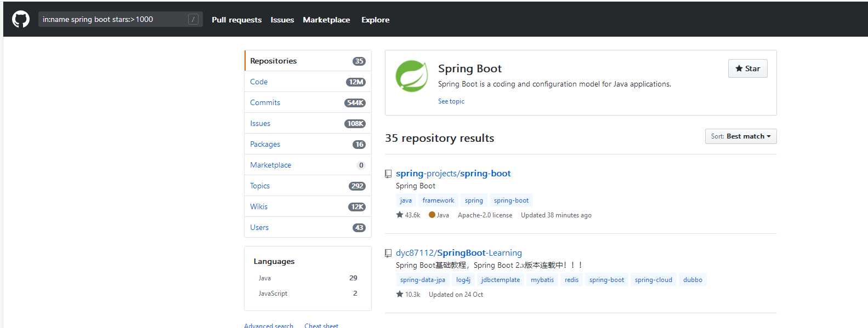Select Commits results filter
The image size is (868, 328).
(x=308, y=102)
